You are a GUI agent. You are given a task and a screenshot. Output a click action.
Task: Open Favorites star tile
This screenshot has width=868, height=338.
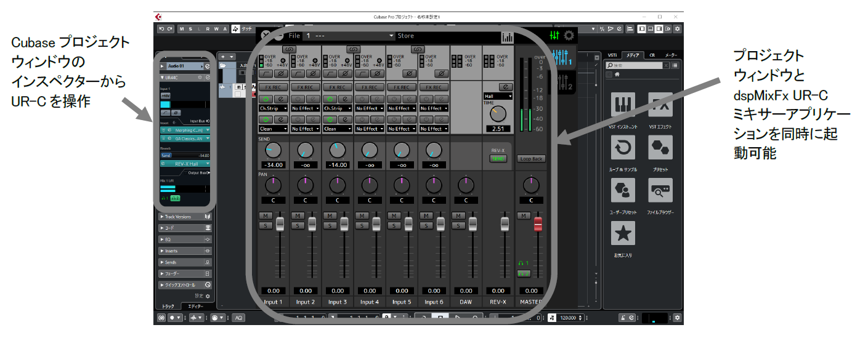click(x=623, y=233)
